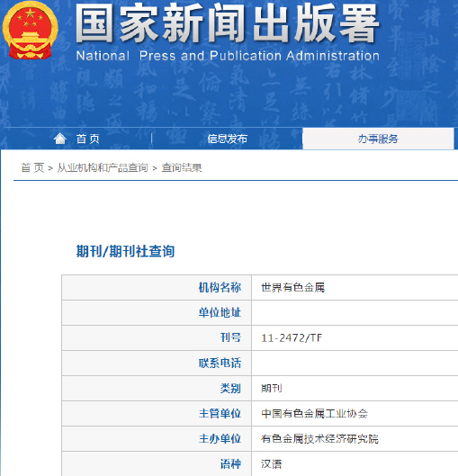This screenshot has height=476, width=458.
Task: Click the 单位地址 row label
Action: [220, 312]
